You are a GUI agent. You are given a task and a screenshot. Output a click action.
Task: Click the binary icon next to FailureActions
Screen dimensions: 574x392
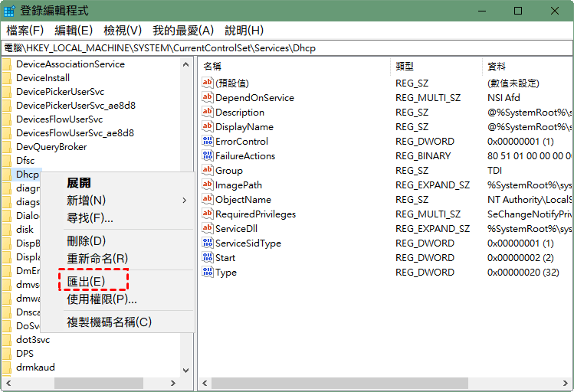[x=207, y=156]
